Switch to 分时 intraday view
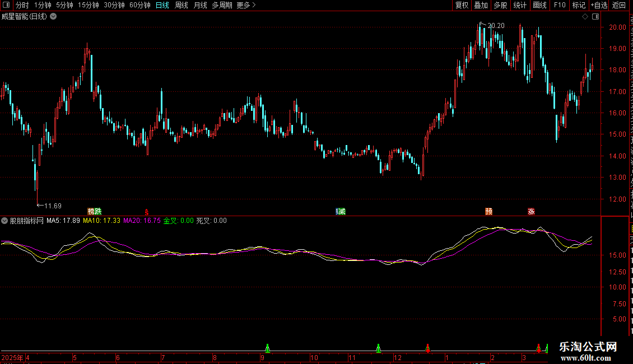Screen dimensions: 633x364 tap(22, 5)
